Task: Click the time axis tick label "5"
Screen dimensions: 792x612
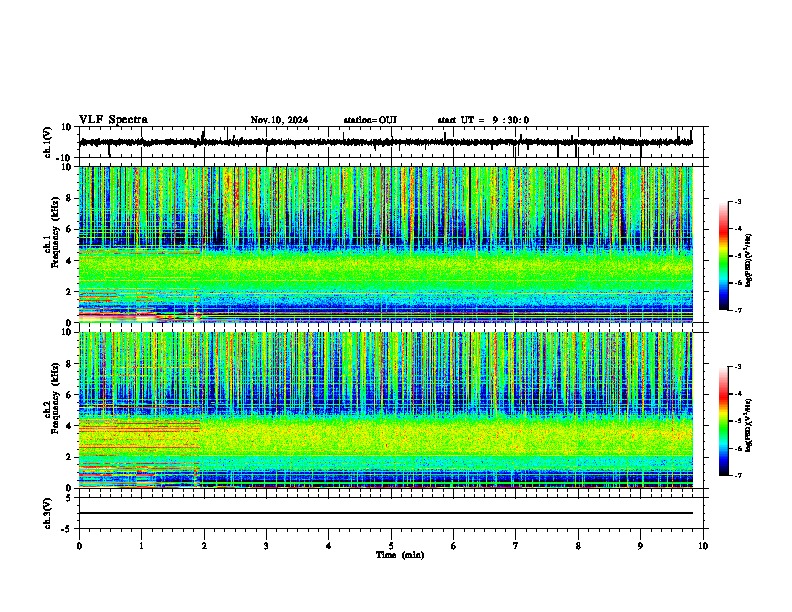Action: (391, 546)
